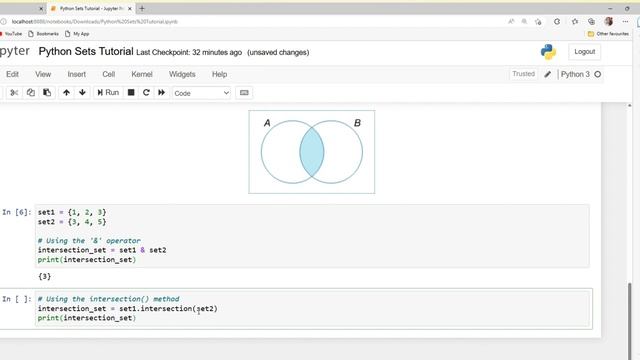Viewport: 640px width, 360px height.
Task: Open a new browser tab
Action: (x=142, y=8)
